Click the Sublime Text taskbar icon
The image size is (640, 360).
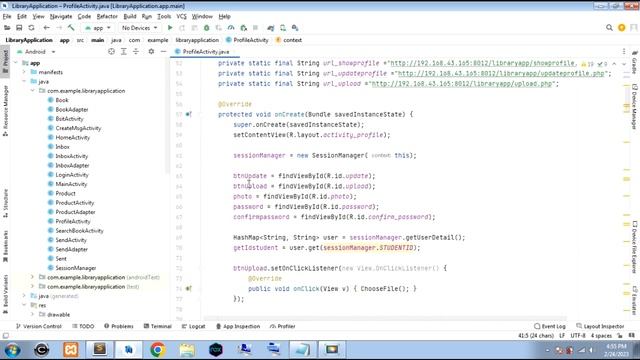pos(100,350)
